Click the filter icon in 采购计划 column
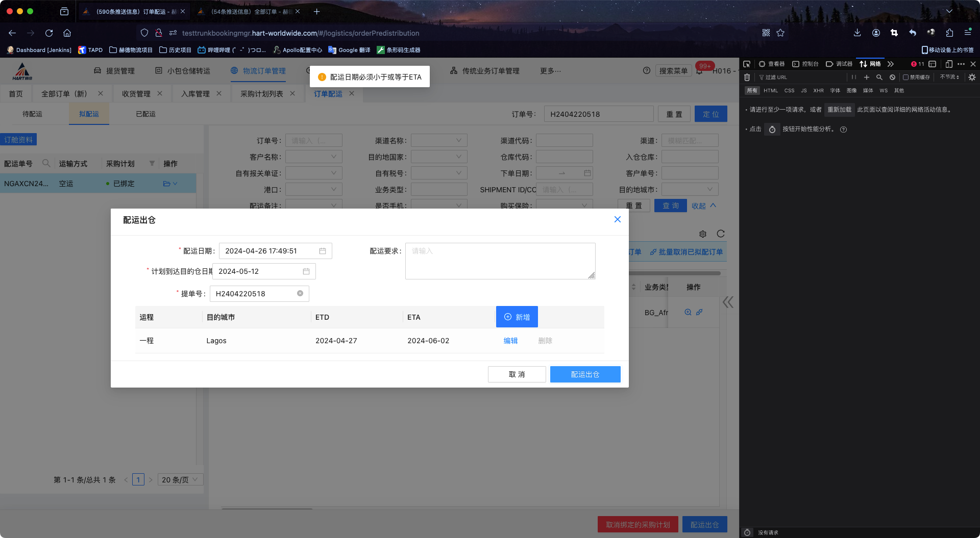The height and width of the screenshot is (538, 980). tap(152, 163)
